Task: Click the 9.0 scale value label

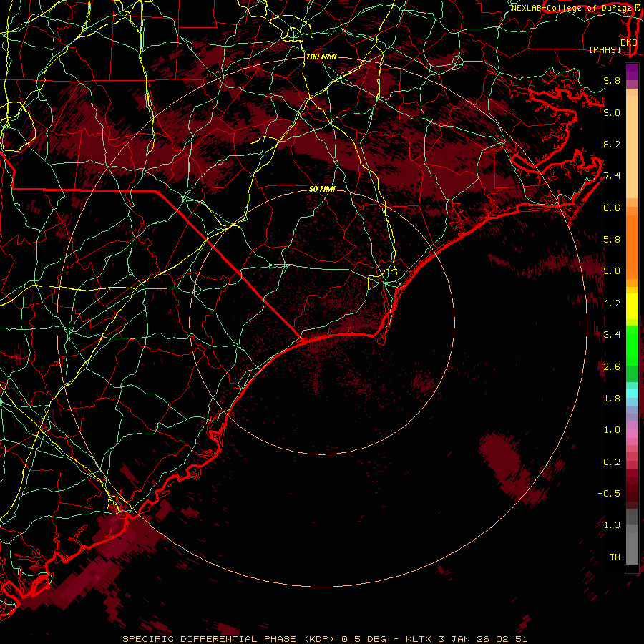Action: tap(612, 112)
